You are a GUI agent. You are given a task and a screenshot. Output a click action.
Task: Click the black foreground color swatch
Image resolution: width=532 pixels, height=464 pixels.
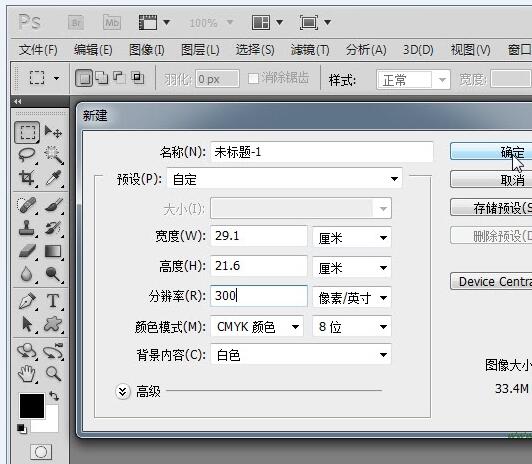tap(32, 406)
